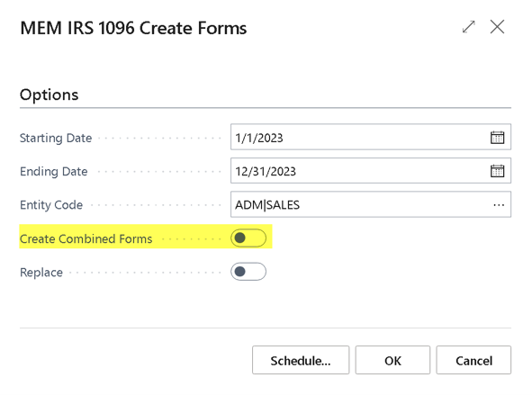Viewport: 532px width, 395px height.
Task: Enable the Replace toggle
Action: coord(248,272)
